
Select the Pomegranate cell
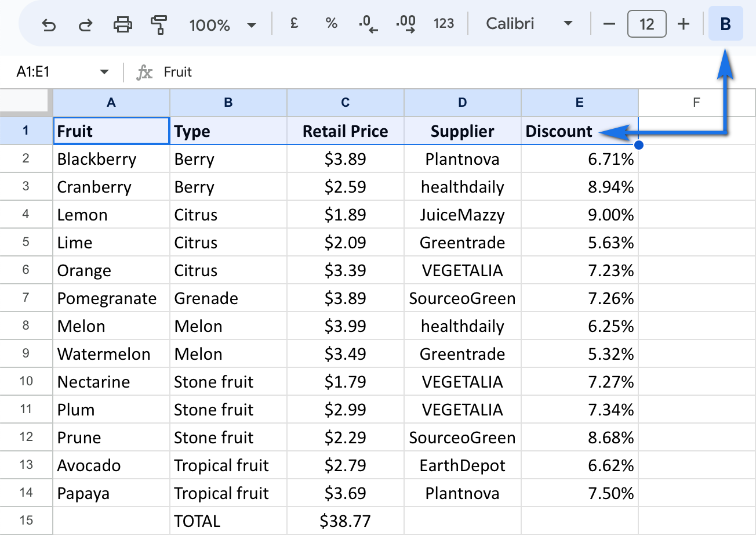[111, 298]
